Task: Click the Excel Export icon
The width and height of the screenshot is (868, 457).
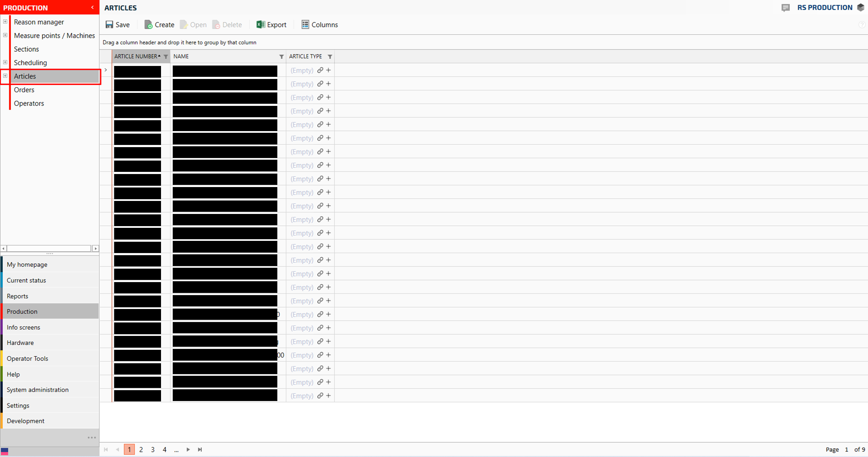Action: point(260,25)
